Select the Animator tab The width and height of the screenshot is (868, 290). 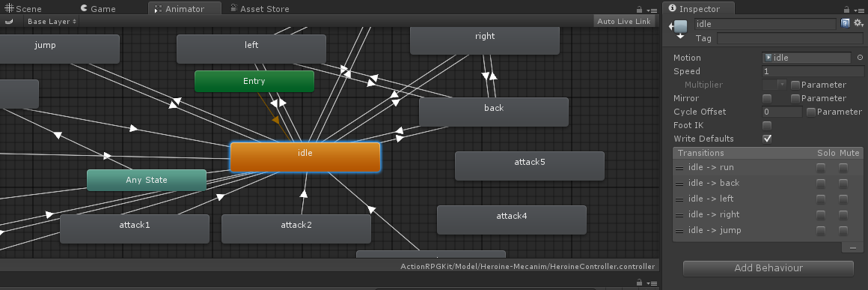pyautogui.click(x=185, y=8)
